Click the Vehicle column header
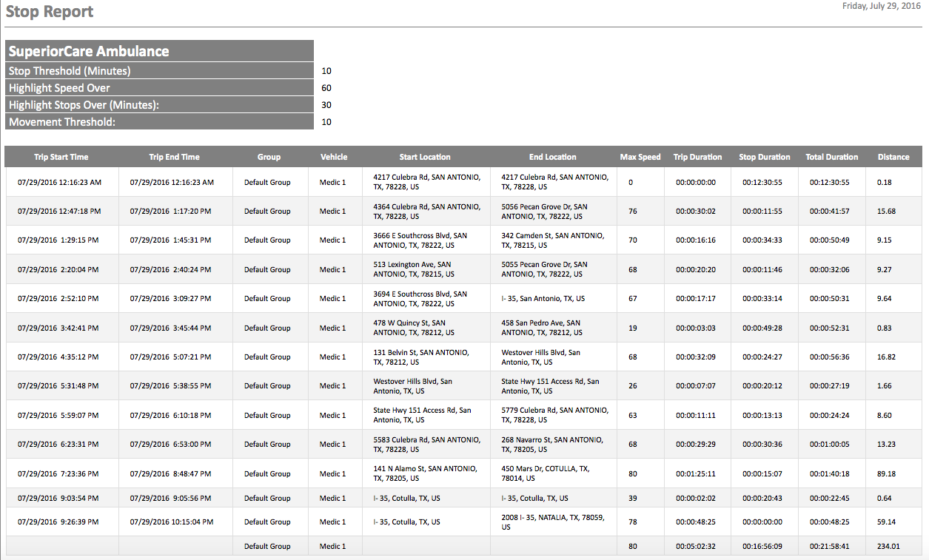This screenshot has width=929, height=560. point(334,157)
